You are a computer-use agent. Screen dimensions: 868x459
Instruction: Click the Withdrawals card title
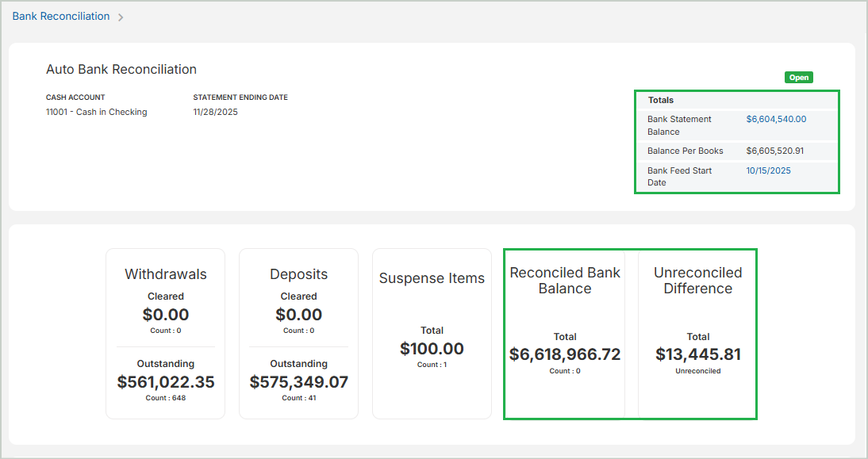pyautogui.click(x=165, y=274)
